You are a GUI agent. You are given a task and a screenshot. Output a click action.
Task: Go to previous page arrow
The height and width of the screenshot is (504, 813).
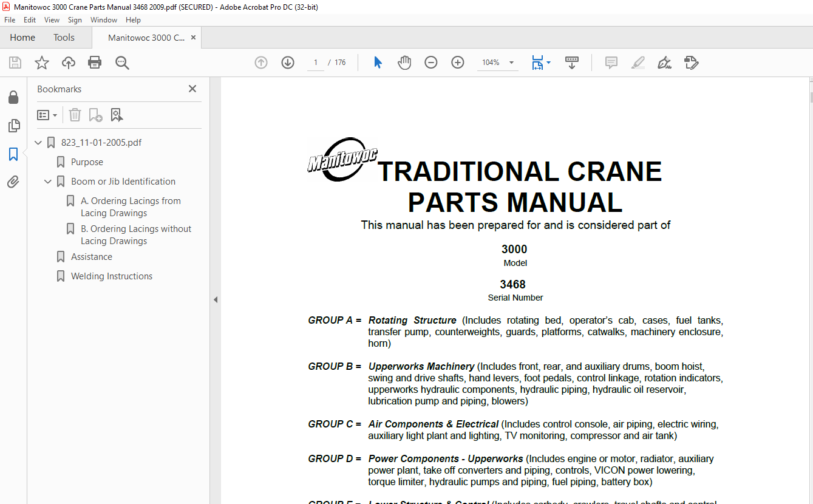pyautogui.click(x=261, y=63)
